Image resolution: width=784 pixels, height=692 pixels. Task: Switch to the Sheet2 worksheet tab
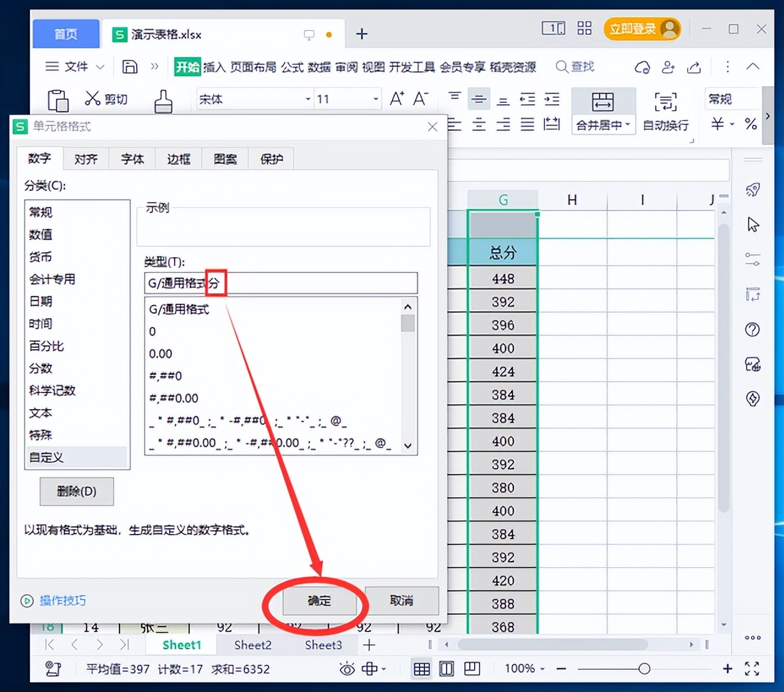pos(252,644)
